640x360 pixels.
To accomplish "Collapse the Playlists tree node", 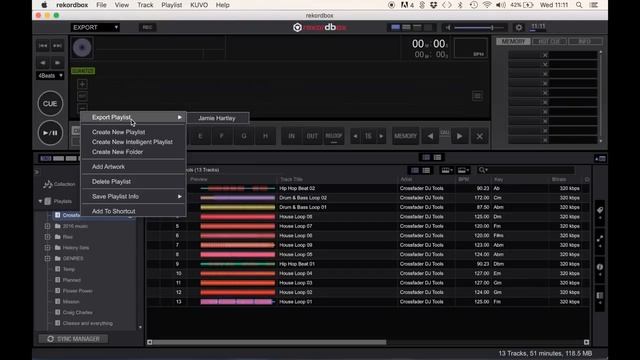I will 40,201.
